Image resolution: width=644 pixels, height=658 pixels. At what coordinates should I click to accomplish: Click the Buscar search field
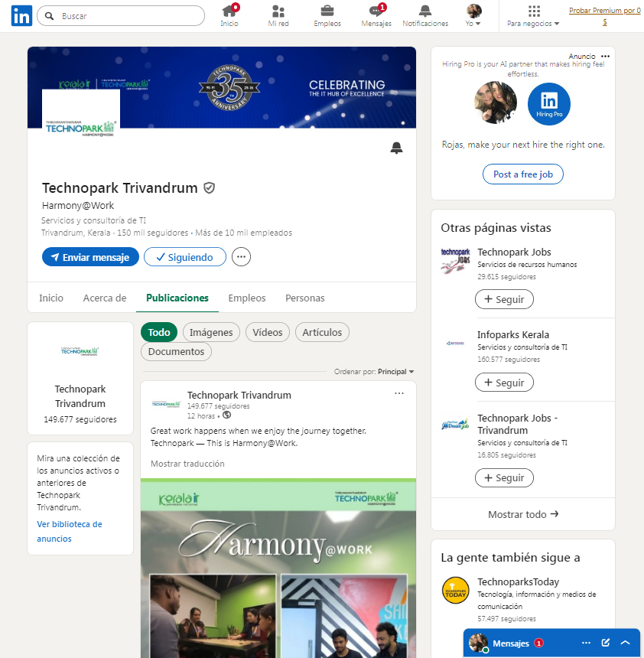[x=121, y=16]
